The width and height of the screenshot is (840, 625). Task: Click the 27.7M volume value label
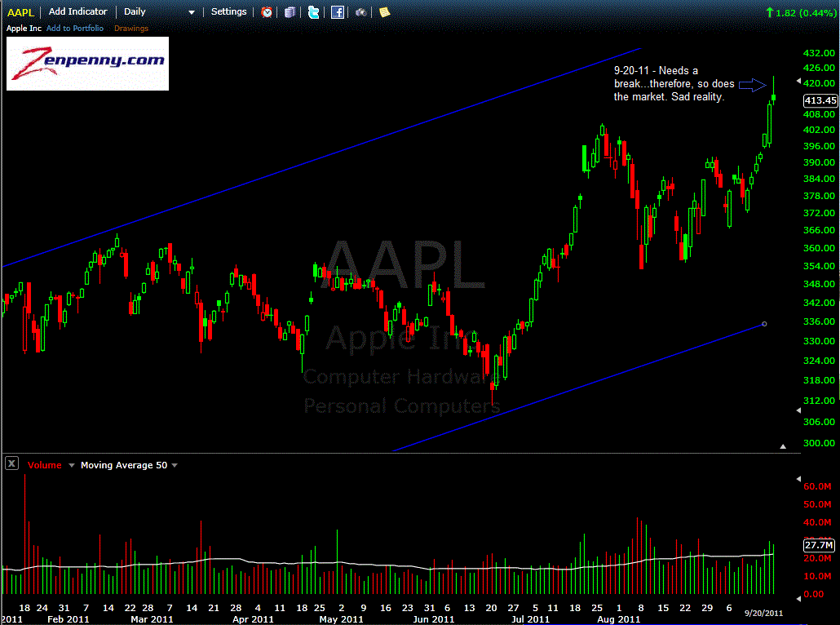pyautogui.click(x=819, y=545)
